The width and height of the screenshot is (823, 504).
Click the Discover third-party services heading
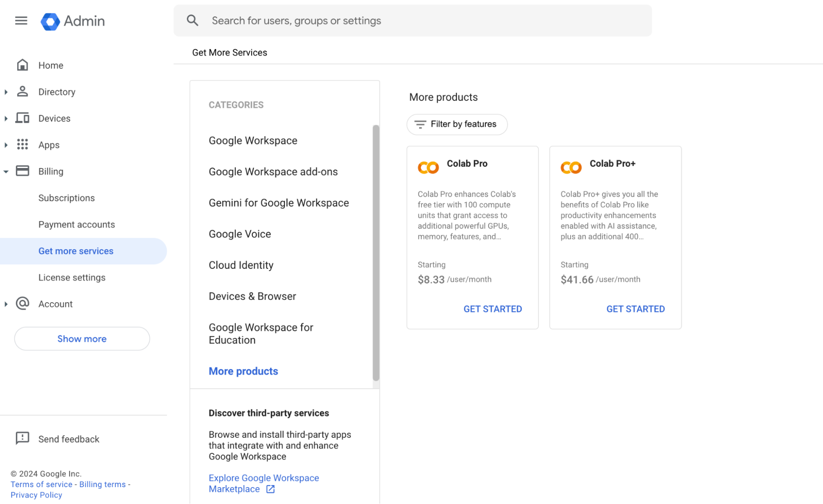269,413
